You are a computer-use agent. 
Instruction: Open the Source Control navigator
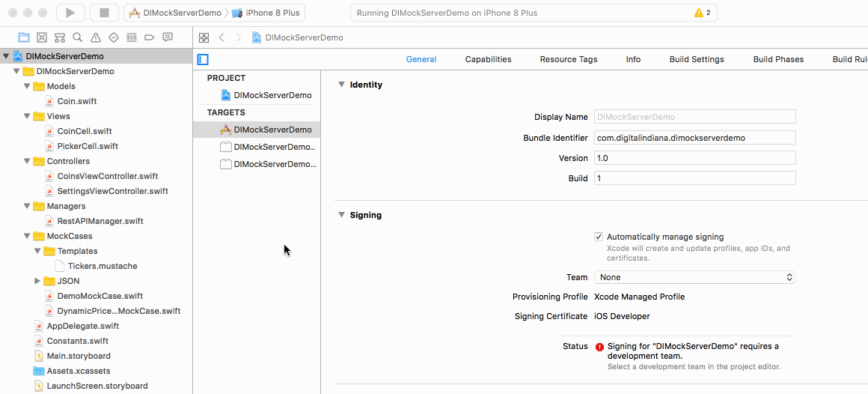[x=41, y=37]
